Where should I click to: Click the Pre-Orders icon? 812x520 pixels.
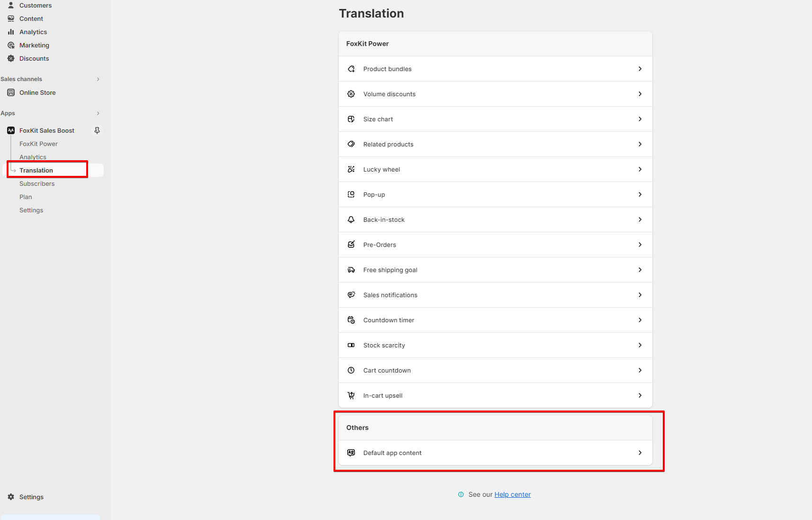351,245
